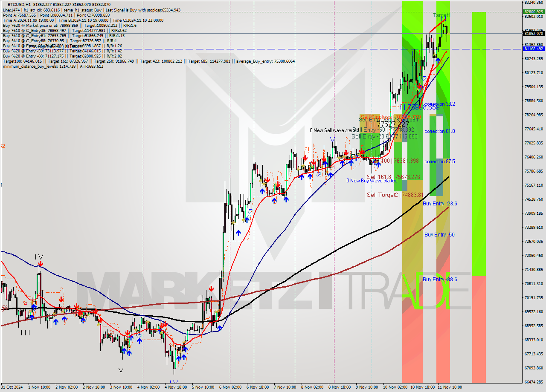Select 'Sell Entry -23.6 | 77445.893' label
546x392 pixels.
[384, 136]
